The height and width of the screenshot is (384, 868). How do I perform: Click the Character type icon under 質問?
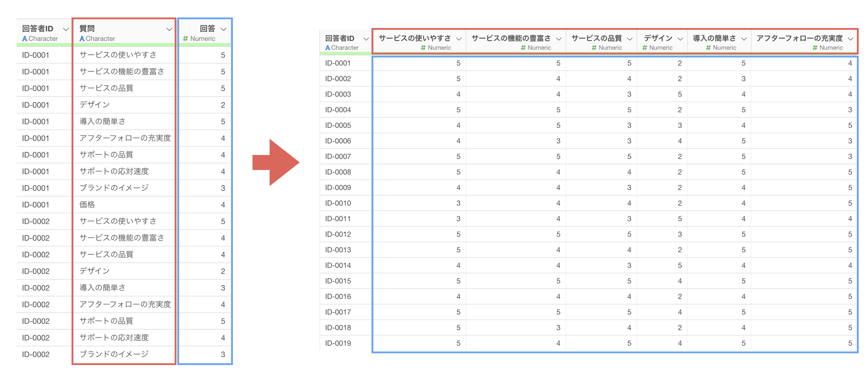click(x=82, y=39)
